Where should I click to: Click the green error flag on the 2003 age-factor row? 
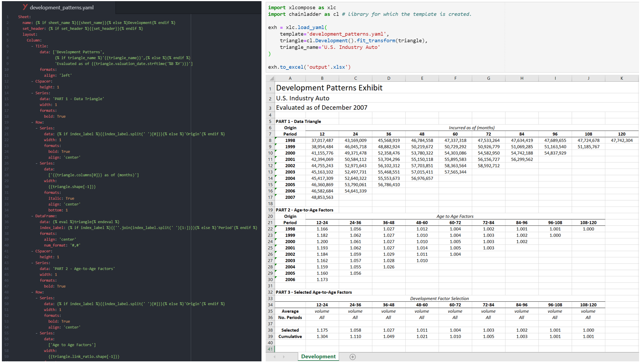tap(277, 259)
